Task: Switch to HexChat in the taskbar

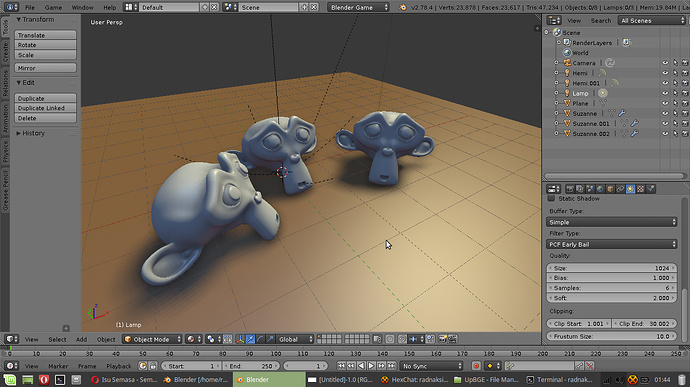Action: pos(414,380)
